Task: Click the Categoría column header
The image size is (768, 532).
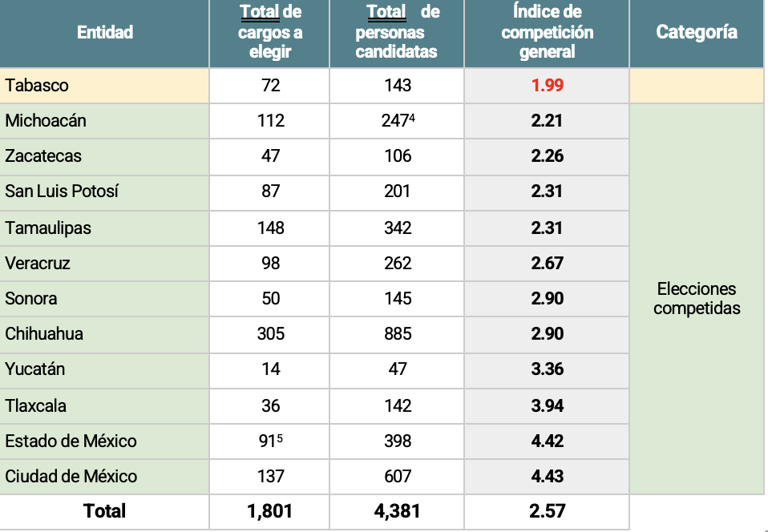Action: pyautogui.click(x=697, y=32)
